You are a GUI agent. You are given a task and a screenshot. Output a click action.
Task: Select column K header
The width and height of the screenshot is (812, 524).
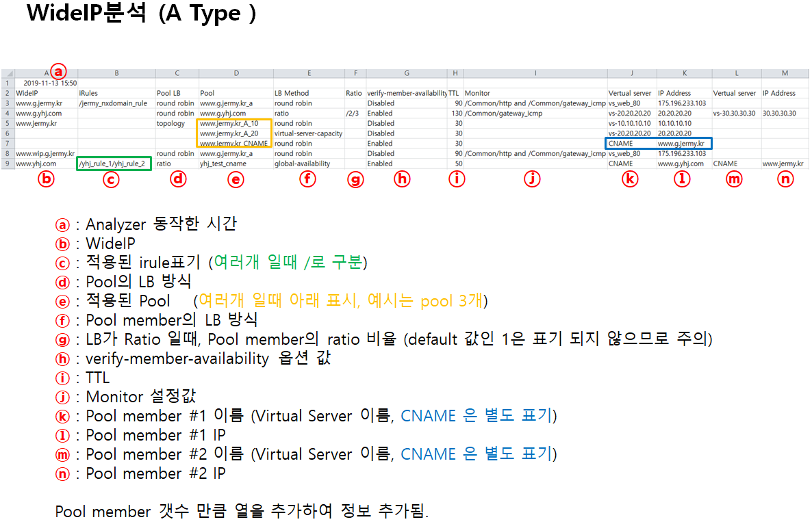tap(684, 73)
